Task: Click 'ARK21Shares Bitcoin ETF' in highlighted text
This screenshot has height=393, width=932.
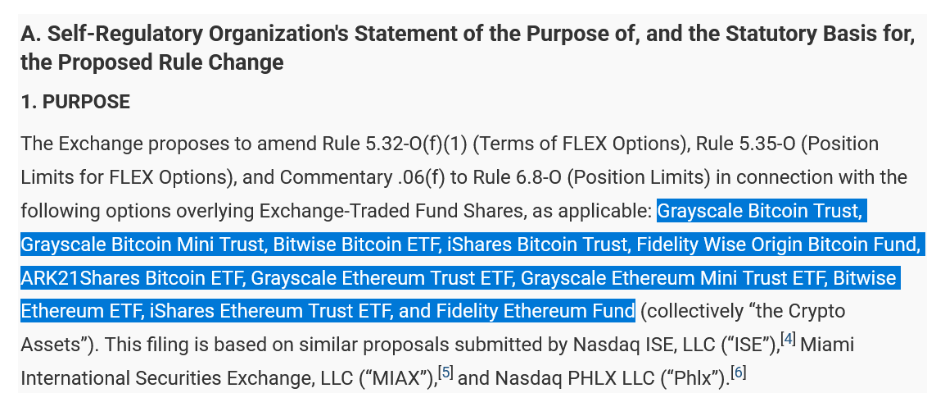Action: 132,278
